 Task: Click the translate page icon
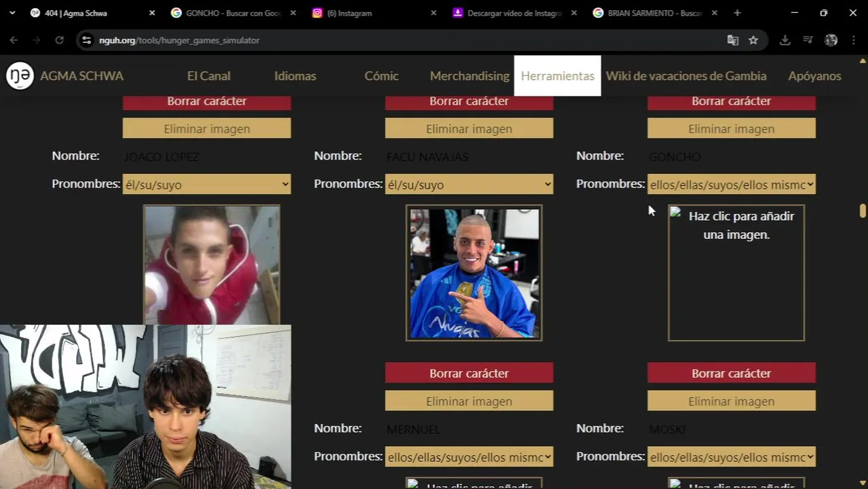click(733, 40)
